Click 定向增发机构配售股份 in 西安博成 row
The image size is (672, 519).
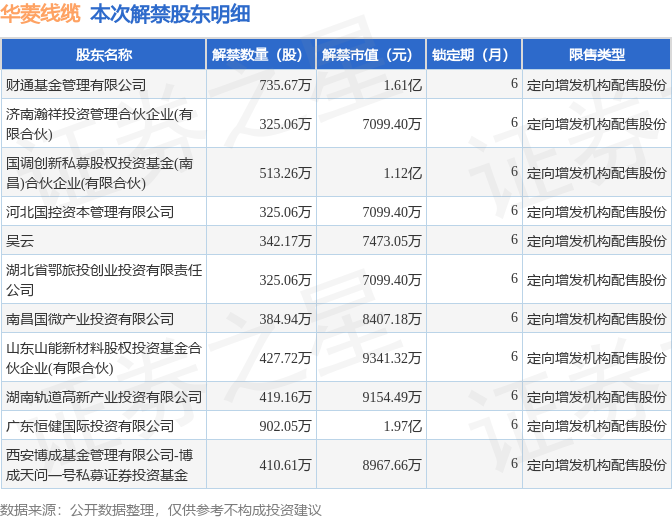(x=597, y=465)
